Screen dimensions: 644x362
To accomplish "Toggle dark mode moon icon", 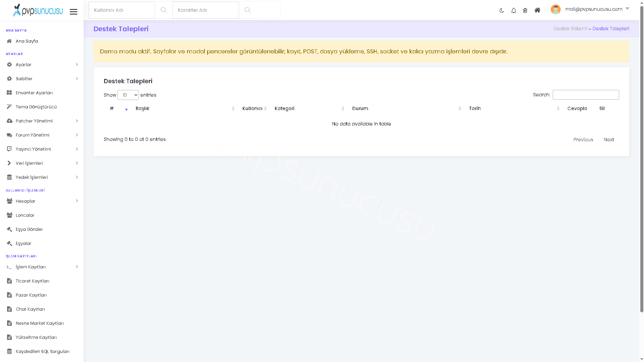I will 502,10.
